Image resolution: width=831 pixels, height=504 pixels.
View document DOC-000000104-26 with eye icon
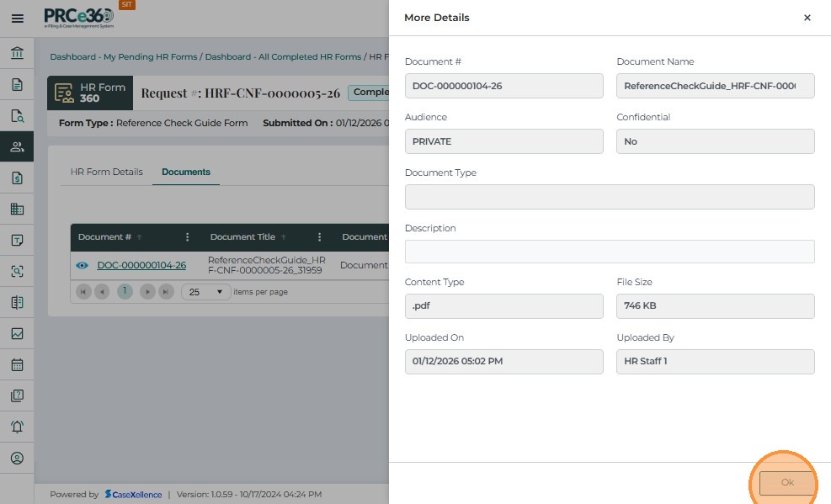click(83, 265)
